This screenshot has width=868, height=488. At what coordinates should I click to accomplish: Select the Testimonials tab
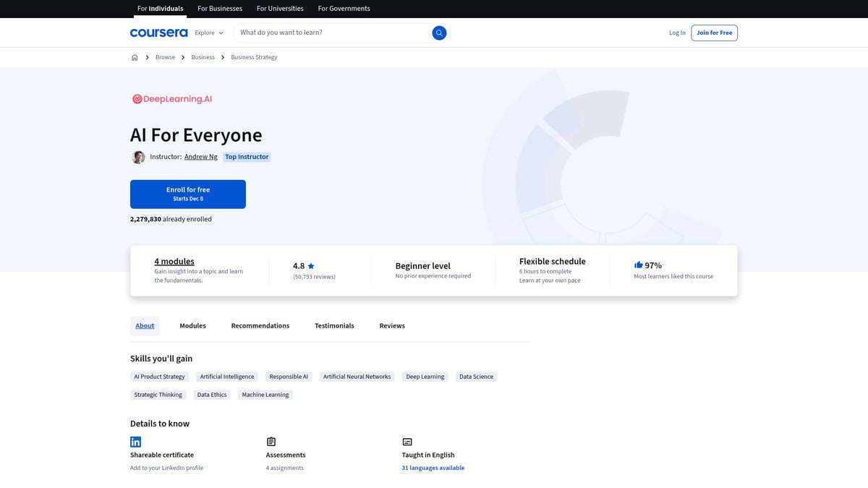tap(334, 326)
